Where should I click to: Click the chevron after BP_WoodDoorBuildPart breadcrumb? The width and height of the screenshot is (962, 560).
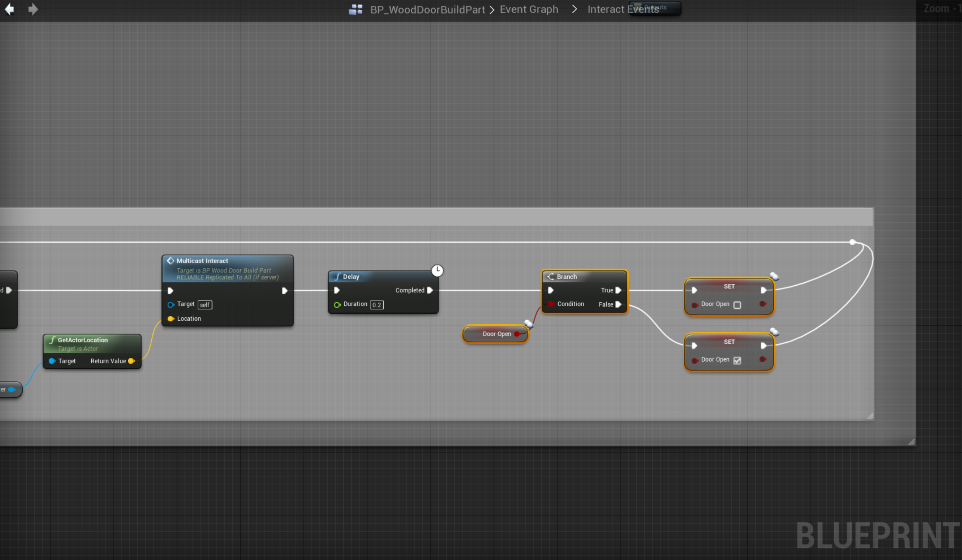point(492,10)
